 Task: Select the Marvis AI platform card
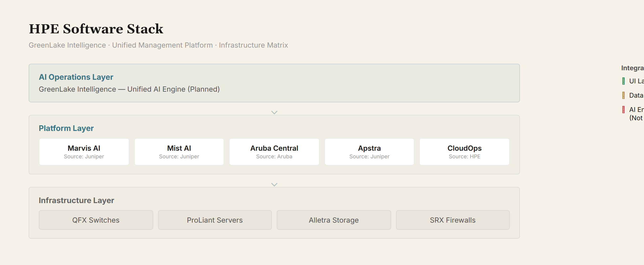pyautogui.click(x=84, y=152)
